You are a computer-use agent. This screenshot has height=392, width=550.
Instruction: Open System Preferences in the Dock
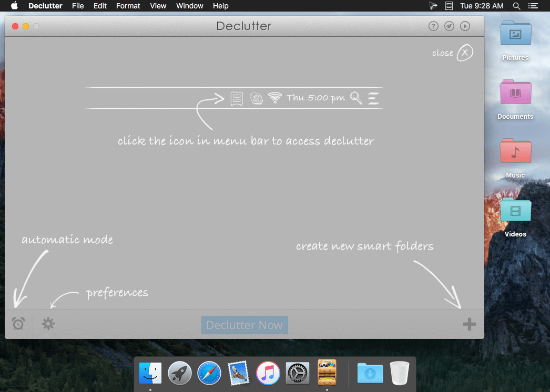click(x=298, y=373)
